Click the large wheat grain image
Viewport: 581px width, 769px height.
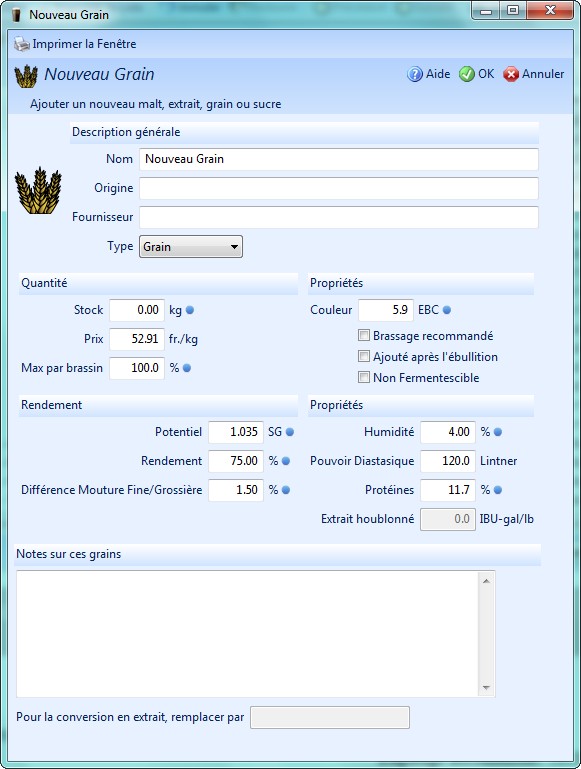tap(38, 191)
